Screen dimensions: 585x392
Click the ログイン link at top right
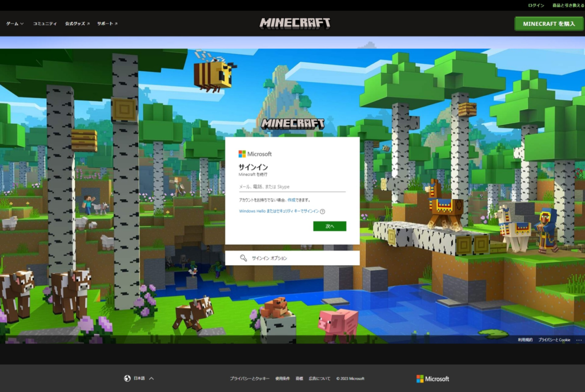tap(536, 5)
